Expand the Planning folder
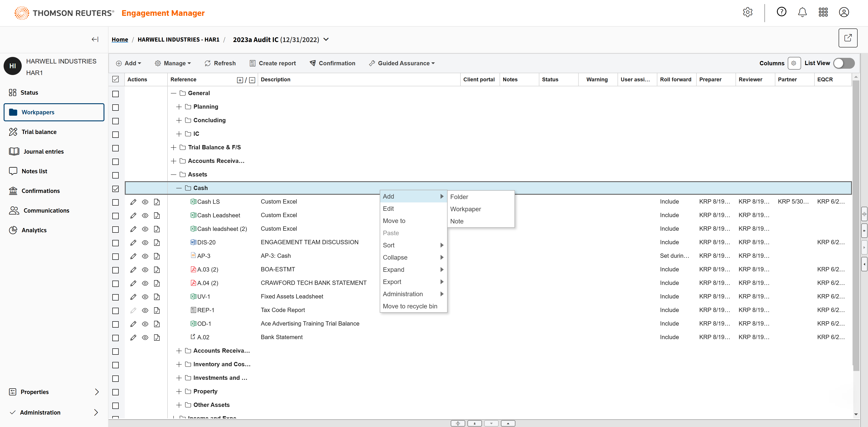 coord(179,107)
